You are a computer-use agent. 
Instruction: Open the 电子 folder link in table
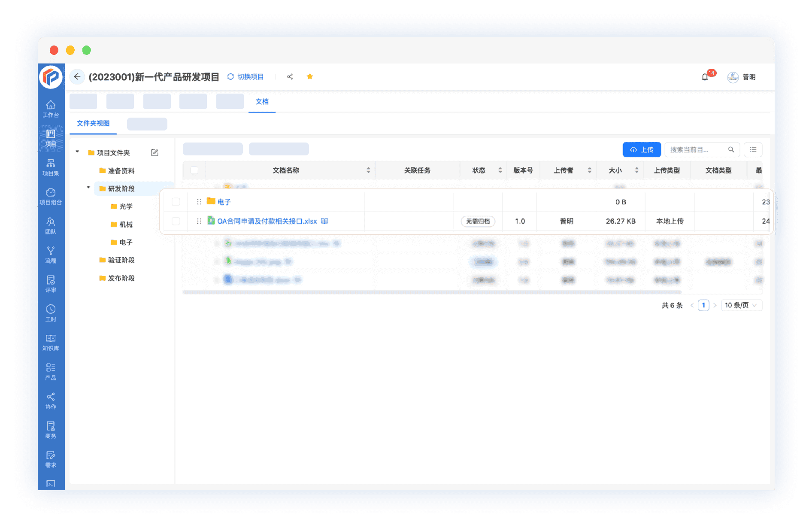[x=224, y=202]
